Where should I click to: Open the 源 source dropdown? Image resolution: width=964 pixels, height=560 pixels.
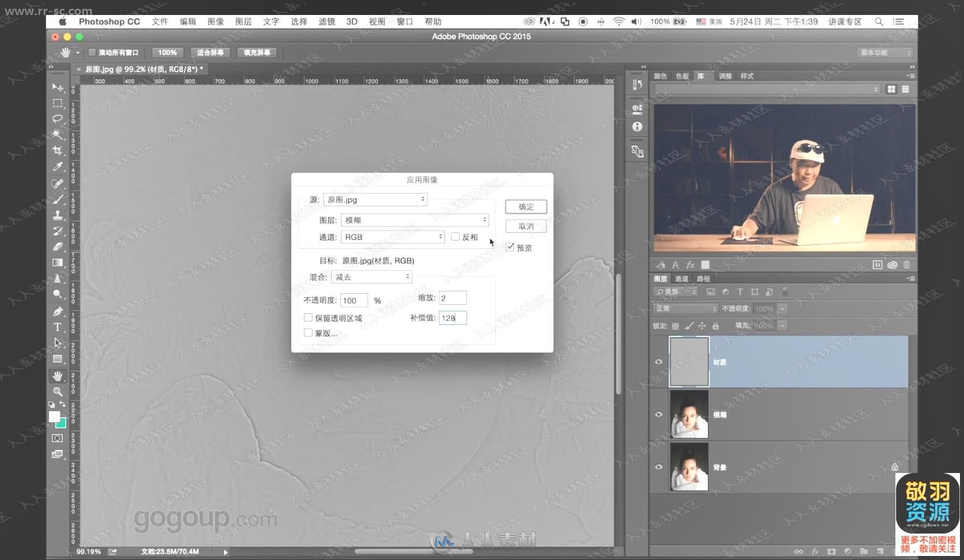click(x=375, y=199)
